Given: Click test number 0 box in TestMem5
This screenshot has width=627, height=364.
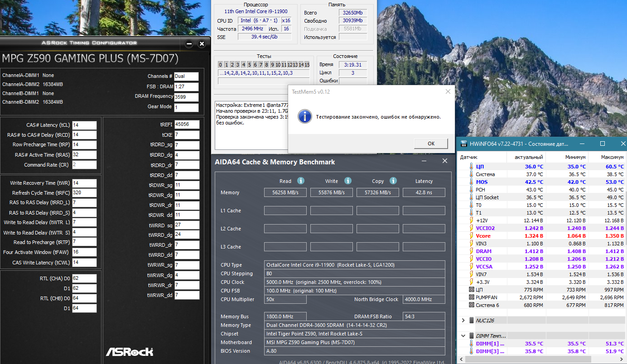Looking at the screenshot, I should 221,65.
